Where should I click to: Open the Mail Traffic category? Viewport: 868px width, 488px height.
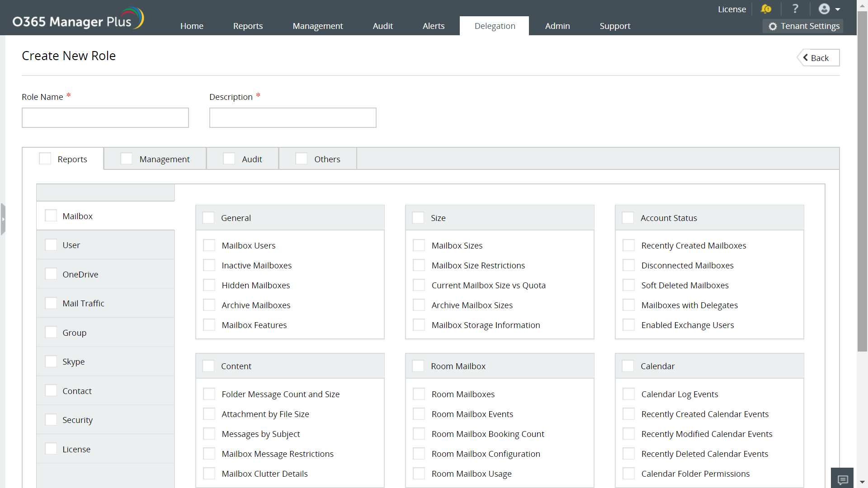pyautogui.click(x=83, y=303)
